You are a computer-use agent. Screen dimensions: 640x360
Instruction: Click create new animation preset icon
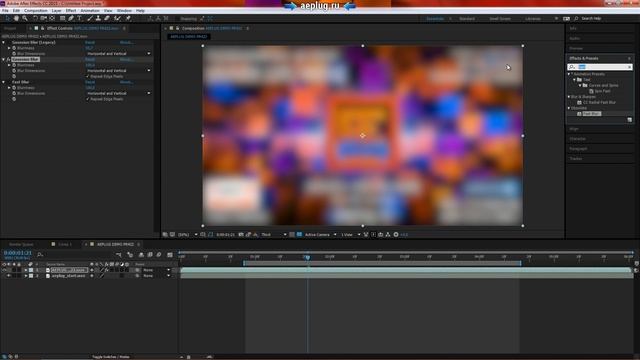(x=629, y=120)
